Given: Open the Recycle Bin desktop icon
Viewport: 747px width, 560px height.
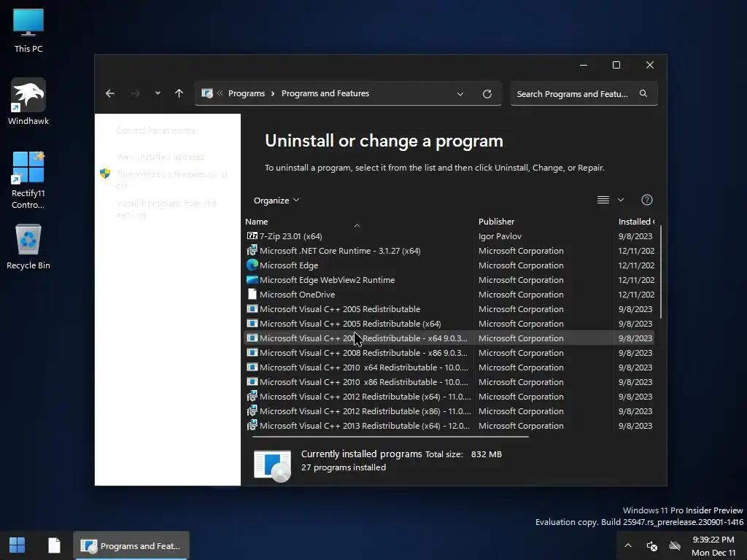Looking at the screenshot, I should click(28, 246).
